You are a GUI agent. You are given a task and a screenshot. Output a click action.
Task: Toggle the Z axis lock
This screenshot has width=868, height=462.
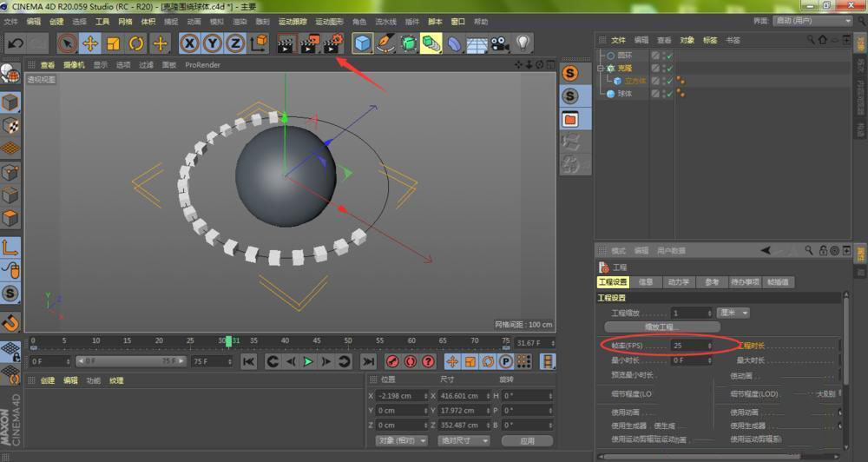point(235,43)
